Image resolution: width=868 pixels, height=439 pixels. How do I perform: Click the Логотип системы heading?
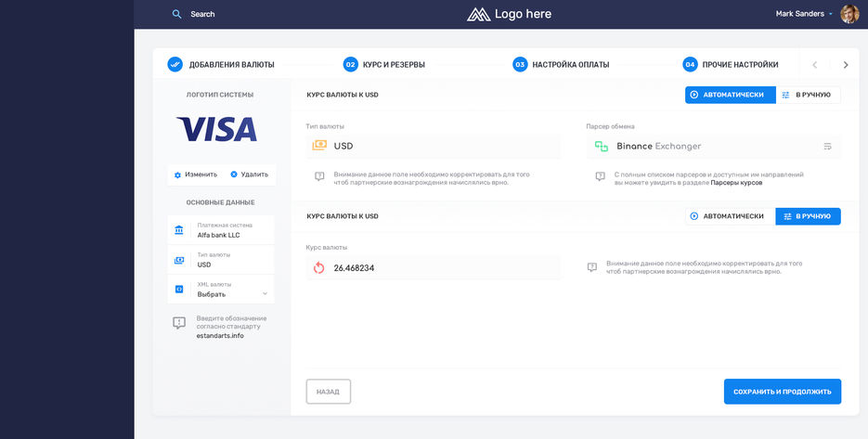tap(220, 95)
